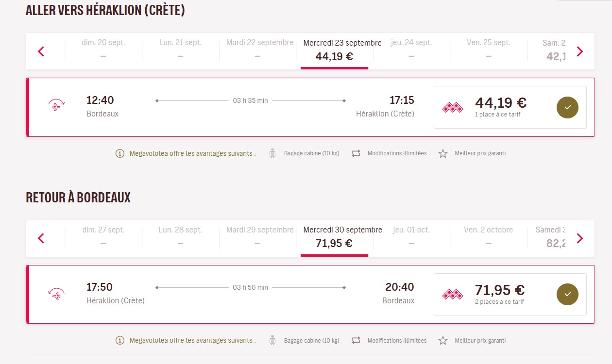612x364 pixels.
Task: Select the Mercredi 23 septembre date tab
Action: pos(335,50)
